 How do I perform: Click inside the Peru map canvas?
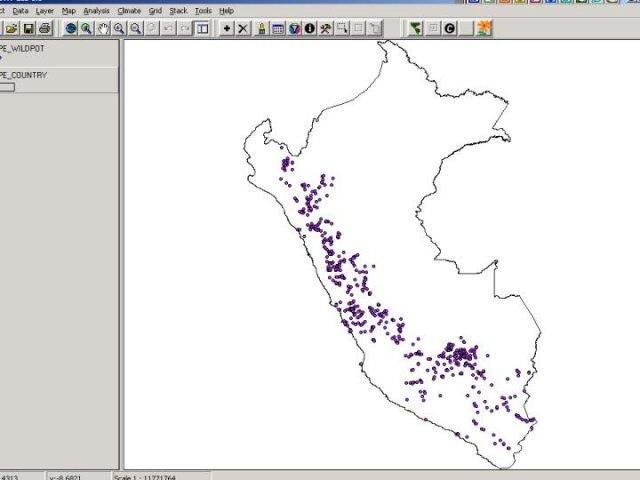382,254
